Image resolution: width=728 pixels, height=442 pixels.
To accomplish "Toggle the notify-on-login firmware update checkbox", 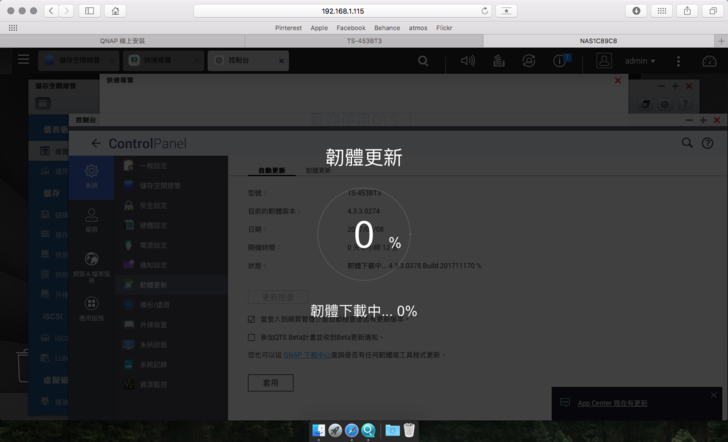I will (252, 320).
